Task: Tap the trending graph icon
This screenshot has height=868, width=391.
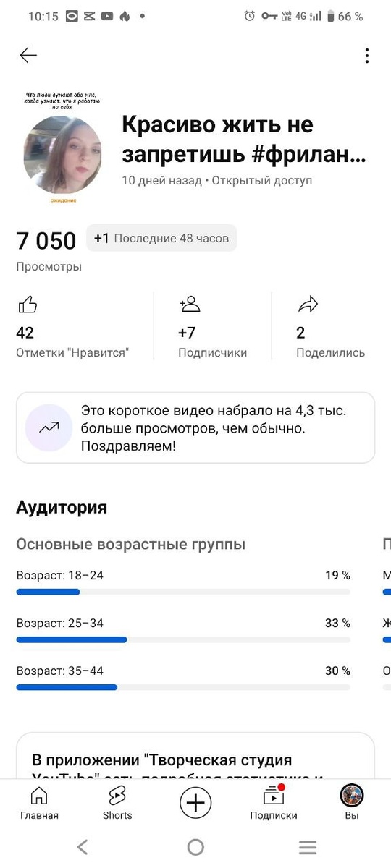Action: (49, 427)
